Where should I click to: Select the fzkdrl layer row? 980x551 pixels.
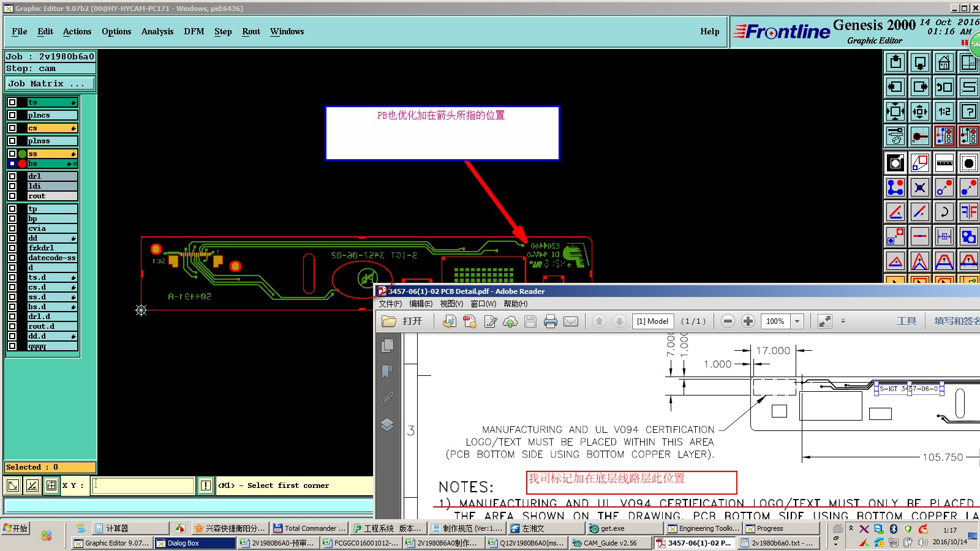point(53,248)
